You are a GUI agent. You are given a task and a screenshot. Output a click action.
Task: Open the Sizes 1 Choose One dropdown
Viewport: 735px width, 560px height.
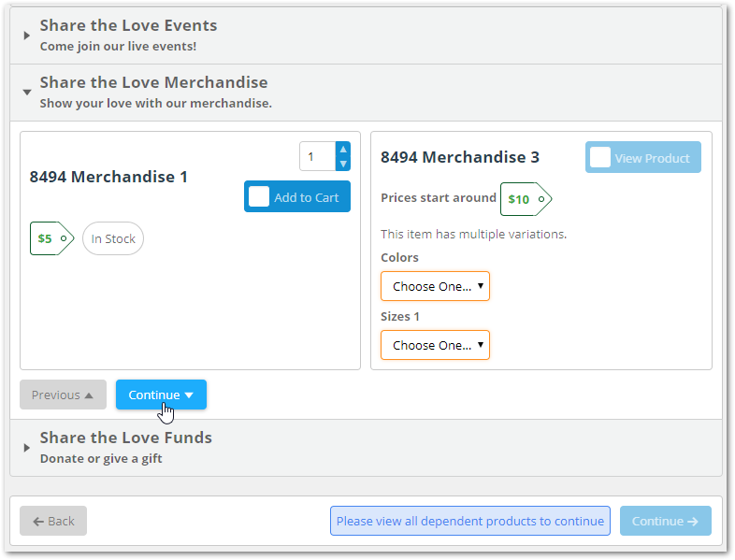435,345
